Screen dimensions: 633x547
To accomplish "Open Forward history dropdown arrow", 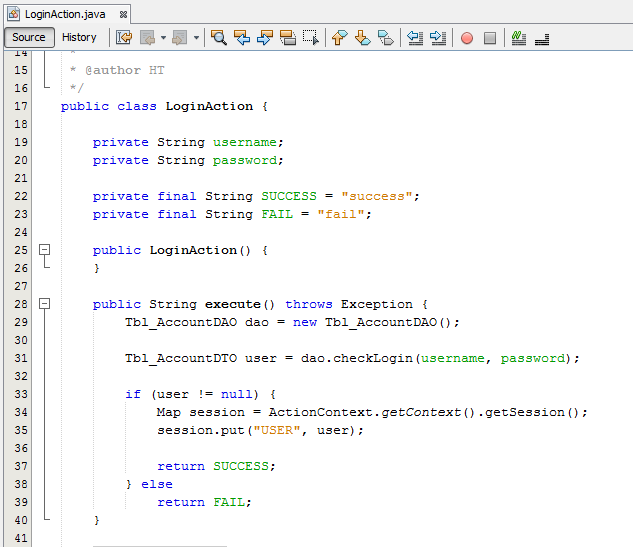I will pos(196,38).
